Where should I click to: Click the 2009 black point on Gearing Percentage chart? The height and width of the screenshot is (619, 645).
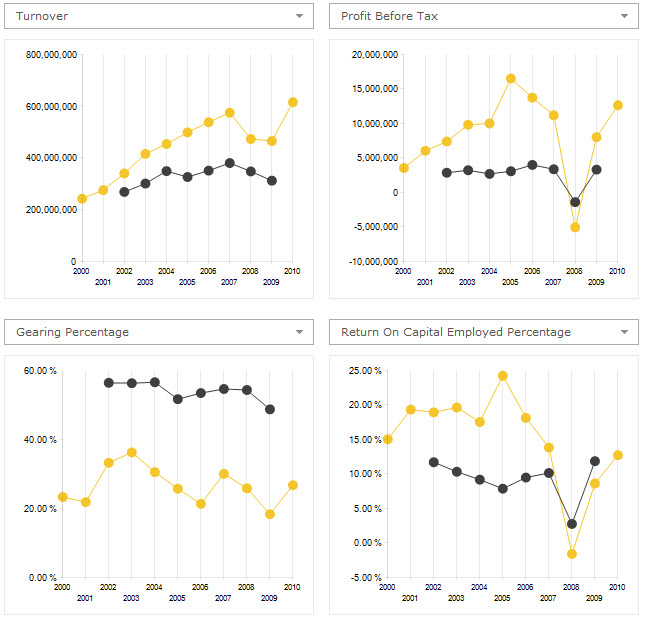[x=271, y=410]
